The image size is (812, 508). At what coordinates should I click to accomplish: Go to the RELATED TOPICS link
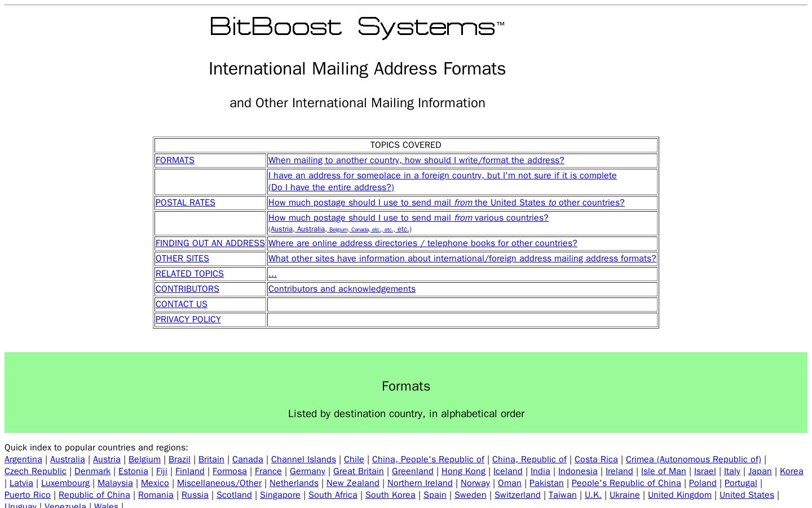point(189,274)
